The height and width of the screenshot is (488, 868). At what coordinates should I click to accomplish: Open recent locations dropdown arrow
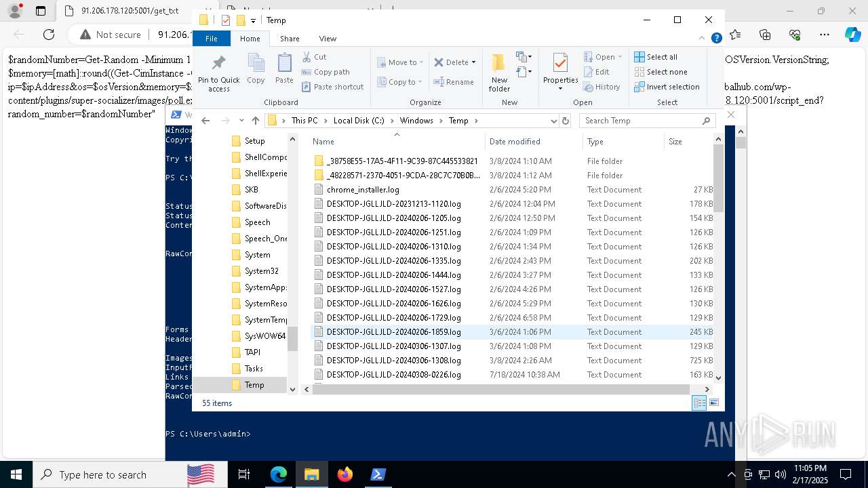tap(242, 121)
